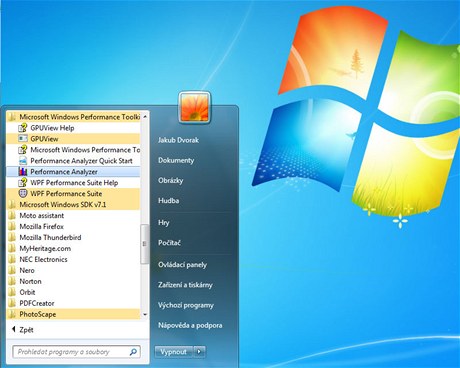460x368 pixels.
Task: Expand the MyHeritage.com folder
Action: 73,248
